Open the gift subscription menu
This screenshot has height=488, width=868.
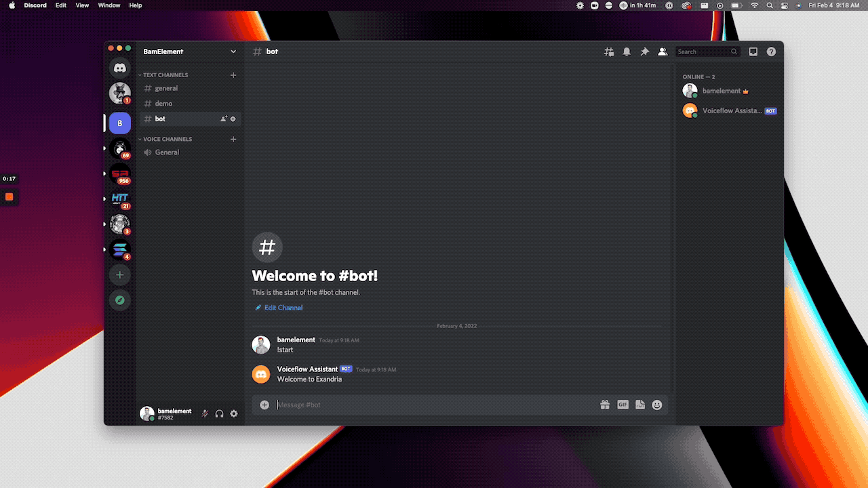click(605, 404)
